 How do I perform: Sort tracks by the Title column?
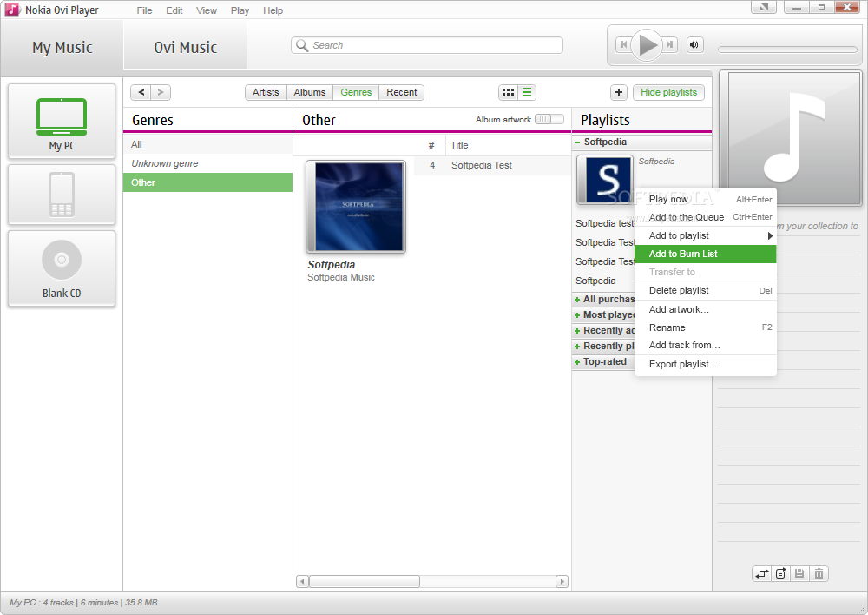click(x=459, y=145)
